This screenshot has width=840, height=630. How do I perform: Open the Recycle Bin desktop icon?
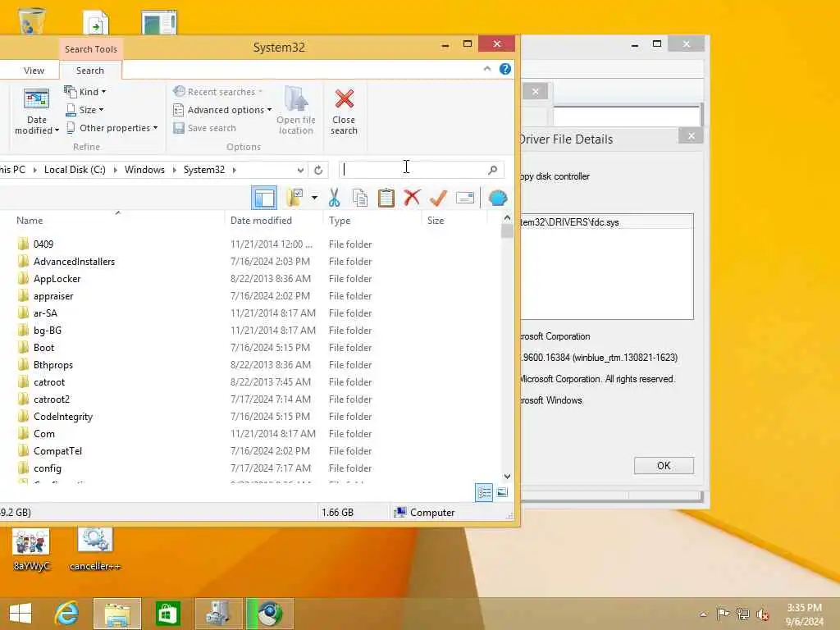pos(32,21)
